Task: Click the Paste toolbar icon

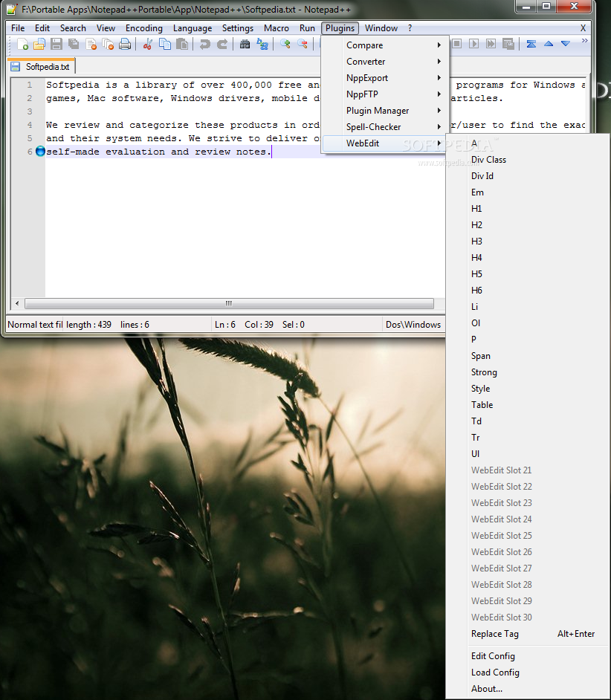Action: [x=182, y=44]
